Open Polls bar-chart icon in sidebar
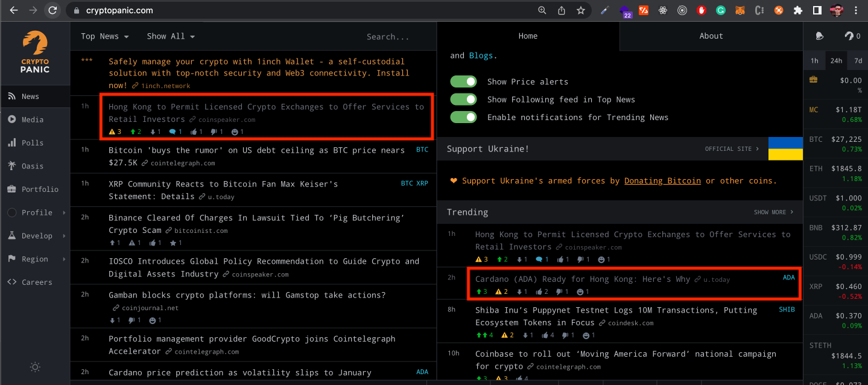Viewport: 868px width, 385px height. pyautogui.click(x=12, y=143)
